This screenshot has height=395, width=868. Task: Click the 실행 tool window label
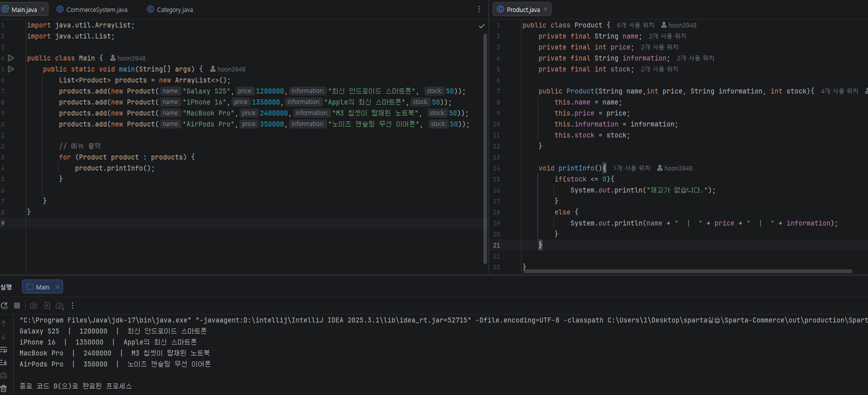[x=6, y=287]
